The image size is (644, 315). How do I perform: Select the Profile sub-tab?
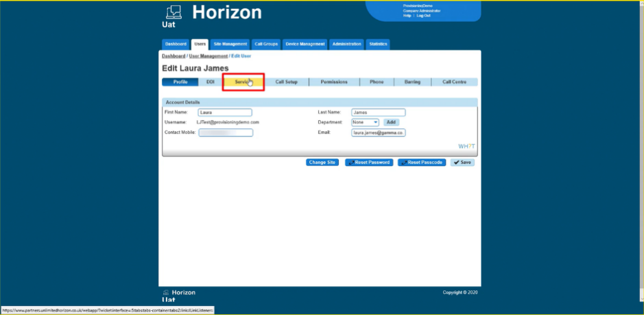180,82
